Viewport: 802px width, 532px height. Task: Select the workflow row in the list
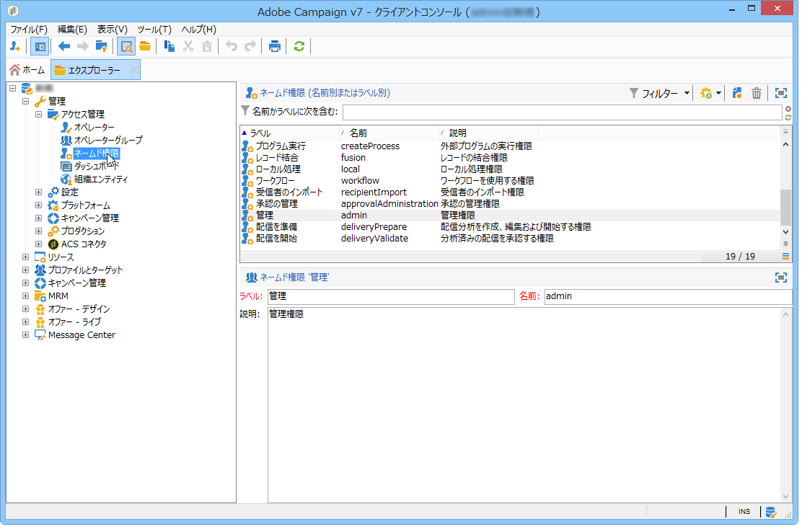click(x=510, y=181)
